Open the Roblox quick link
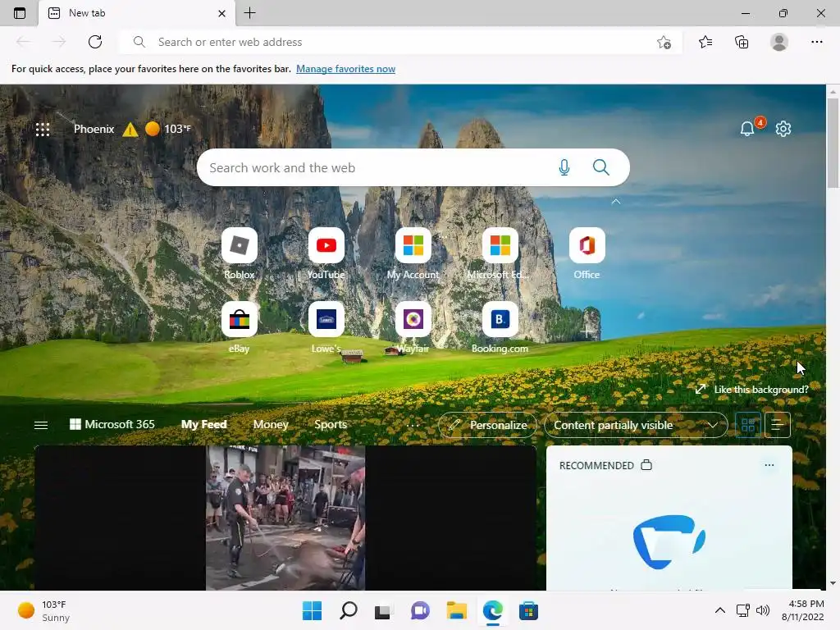The width and height of the screenshot is (840, 630). point(240,253)
